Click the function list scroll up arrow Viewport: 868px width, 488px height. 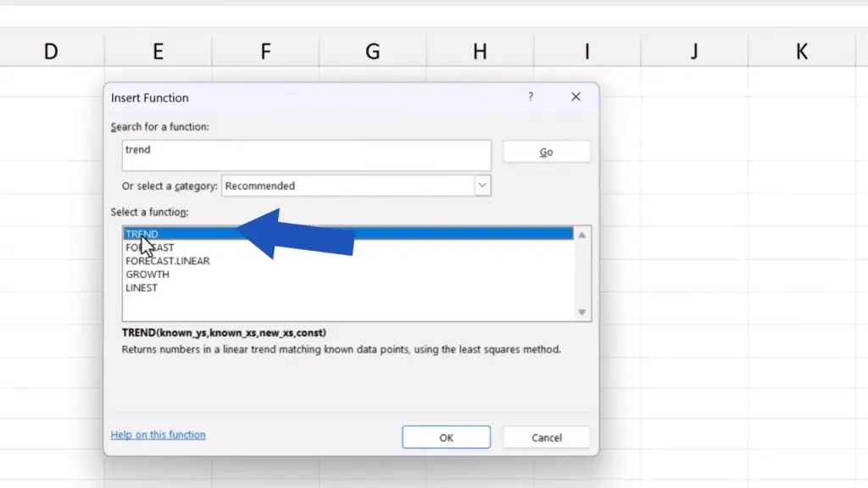[581, 235]
